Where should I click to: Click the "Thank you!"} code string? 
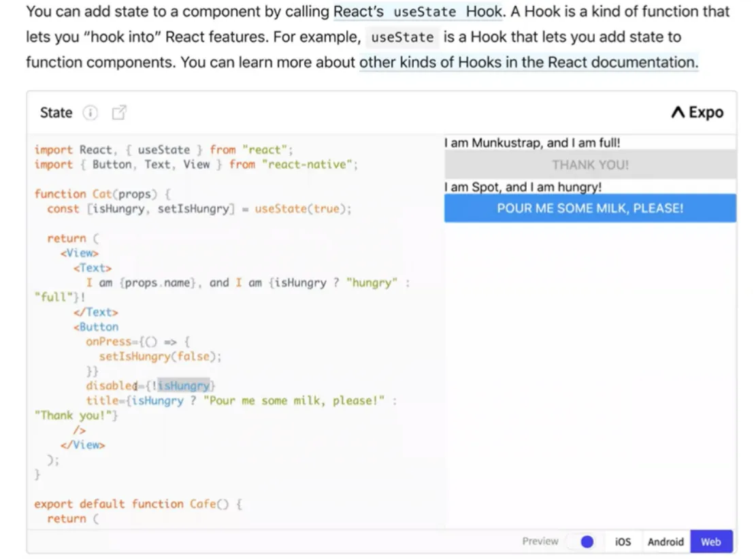[x=76, y=415]
